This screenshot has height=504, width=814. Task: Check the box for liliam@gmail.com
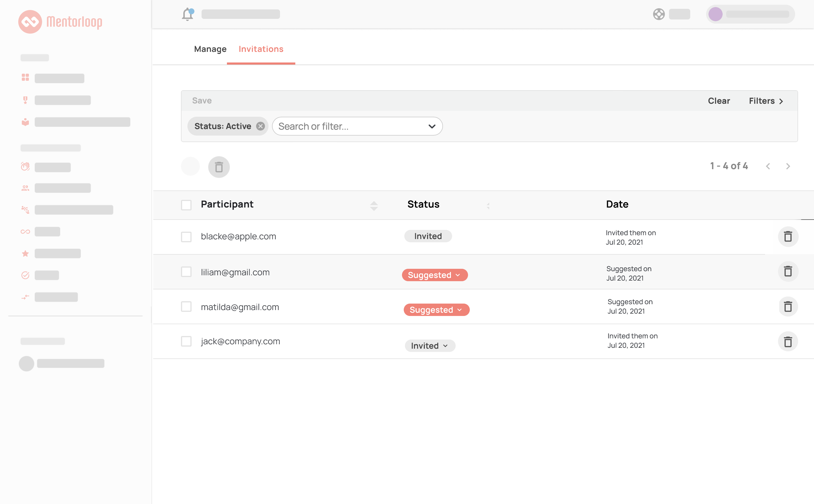pos(186,272)
